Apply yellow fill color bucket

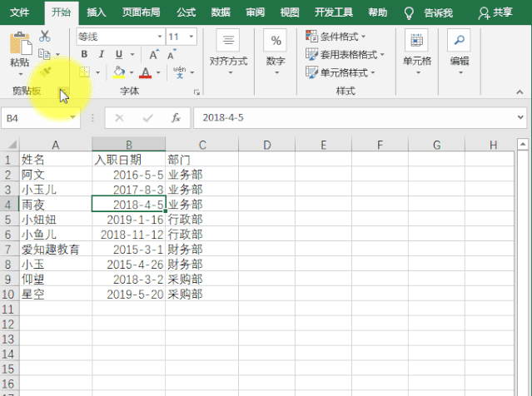pyautogui.click(x=119, y=72)
